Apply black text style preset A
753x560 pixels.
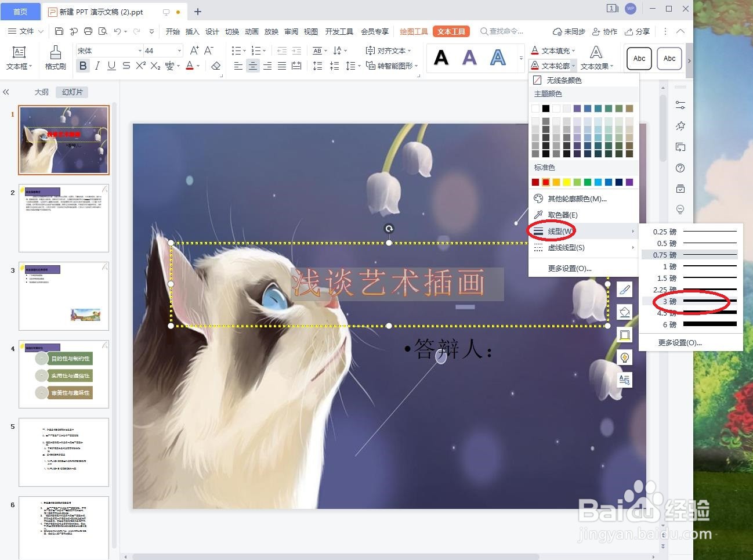pos(441,57)
